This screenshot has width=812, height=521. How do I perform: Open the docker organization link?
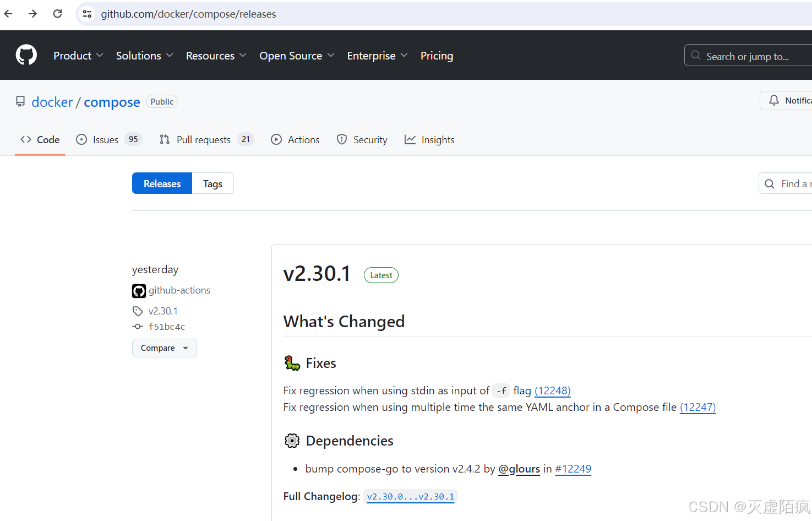(52, 102)
